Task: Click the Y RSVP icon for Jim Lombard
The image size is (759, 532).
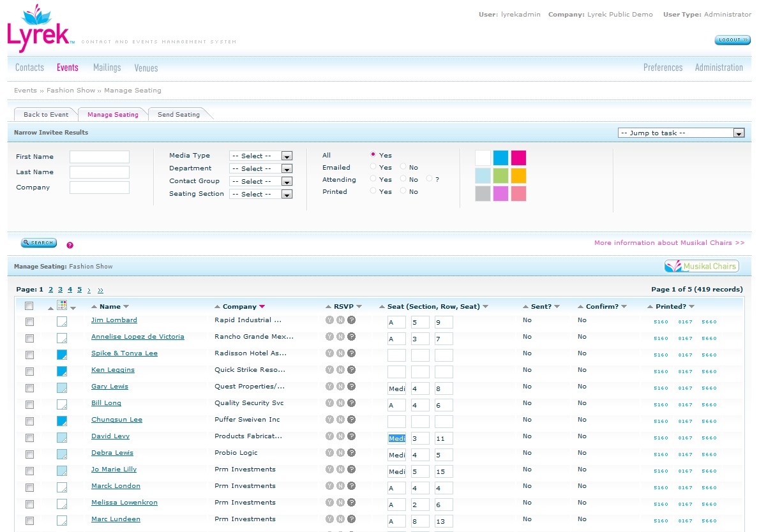Action: pos(329,320)
